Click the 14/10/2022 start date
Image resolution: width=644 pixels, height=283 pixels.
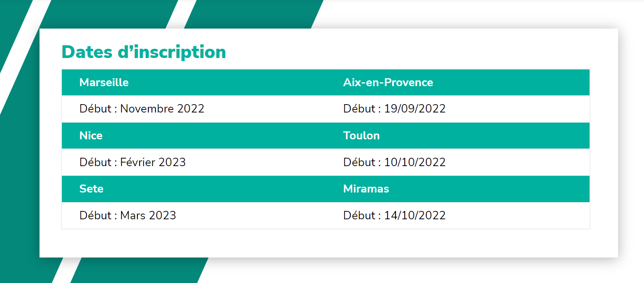[415, 216]
